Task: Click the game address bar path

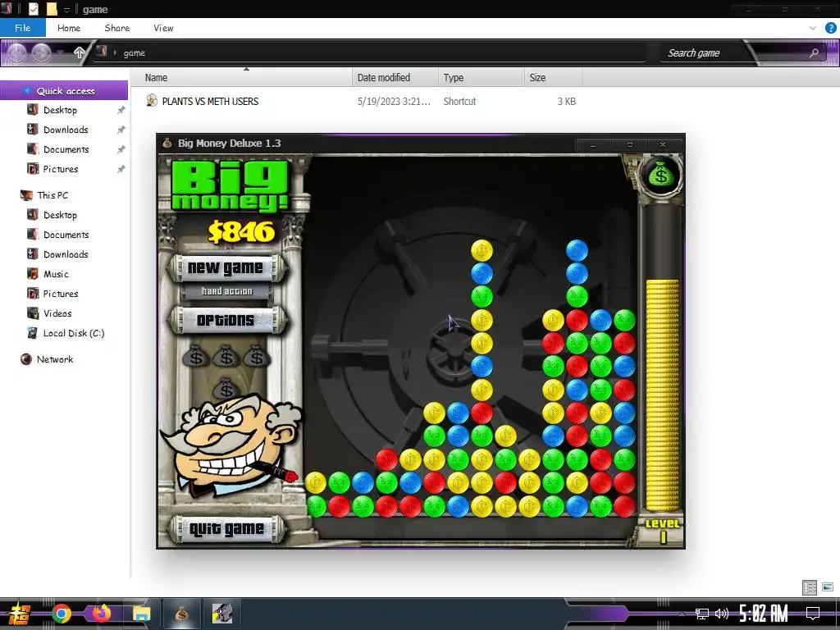Action: (134, 53)
